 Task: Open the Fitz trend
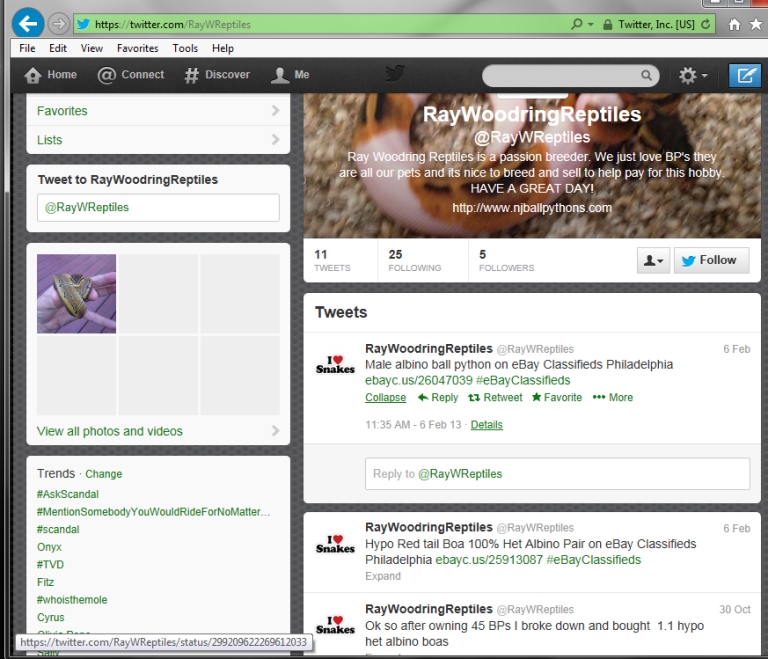click(x=45, y=582)
